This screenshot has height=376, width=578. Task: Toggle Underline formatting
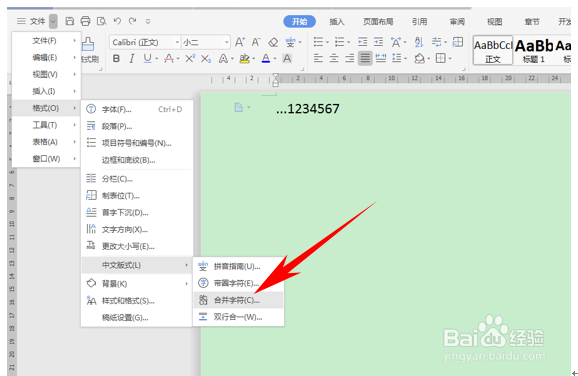pyautogui.click(x=147, y=58)
